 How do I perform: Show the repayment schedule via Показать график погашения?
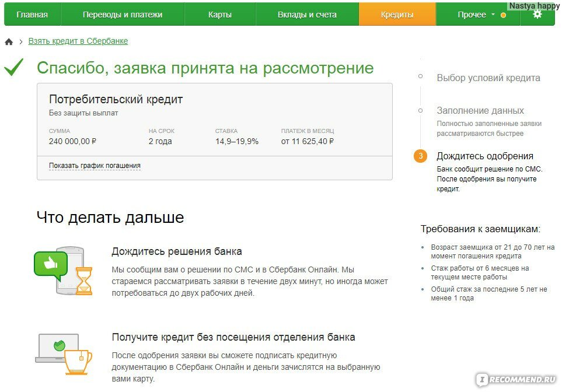(x=95, y=166)
